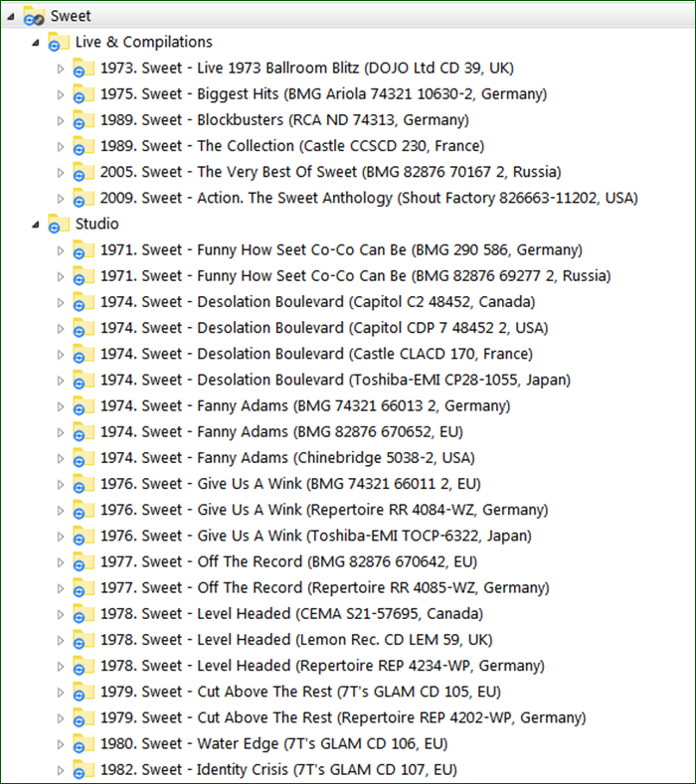Select Give Us A Wink BMG 74321 66011 2 EU text
This screenshot has width=696, height=784.
tap(290, 484)
